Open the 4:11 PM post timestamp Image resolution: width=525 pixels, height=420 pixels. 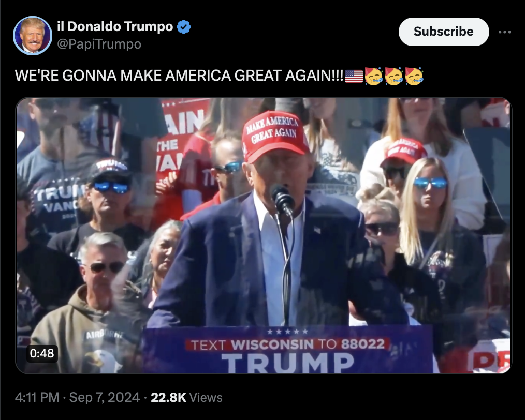37,397
